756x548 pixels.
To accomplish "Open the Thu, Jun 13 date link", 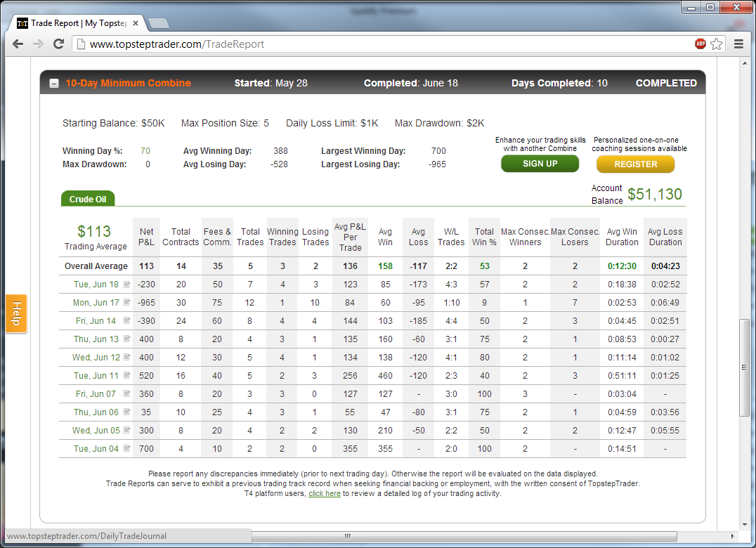I will coord(96,339).
